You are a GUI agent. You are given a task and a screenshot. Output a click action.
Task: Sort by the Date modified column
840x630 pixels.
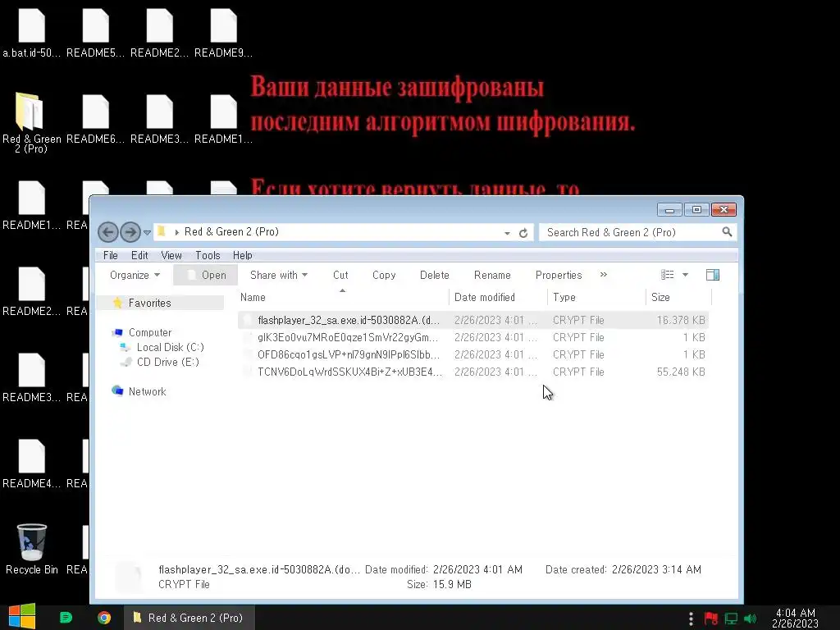click(x=498, y=297)
